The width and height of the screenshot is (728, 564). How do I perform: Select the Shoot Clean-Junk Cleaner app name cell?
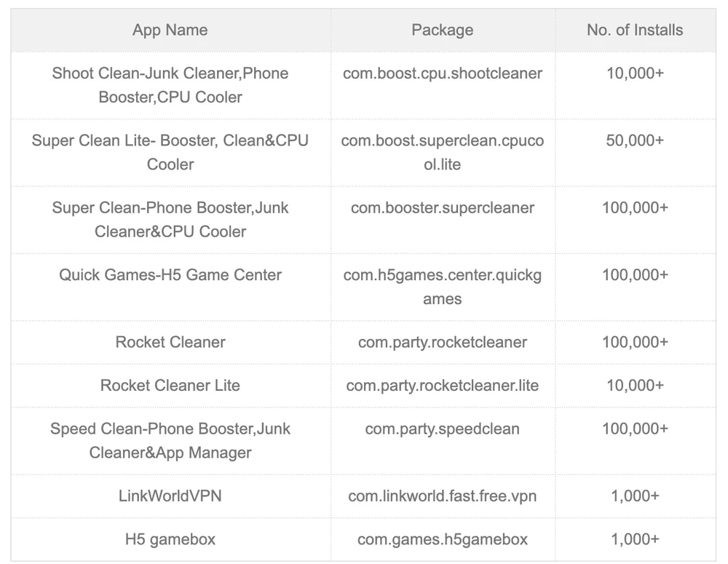point(170,85)
